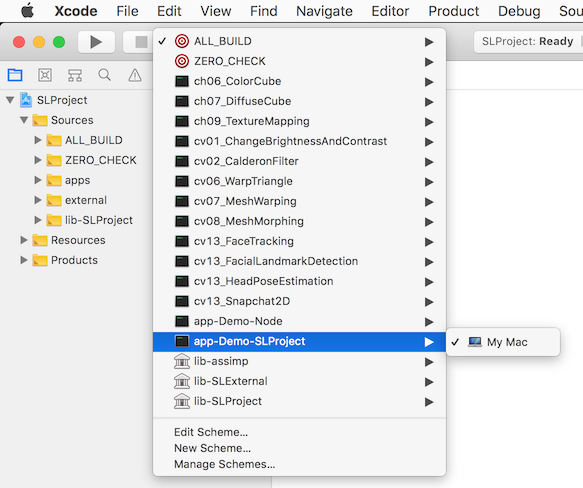Open the Issue navigator warning icon
Viewport: 583px width, 488px height.
[x=135, y=75]
